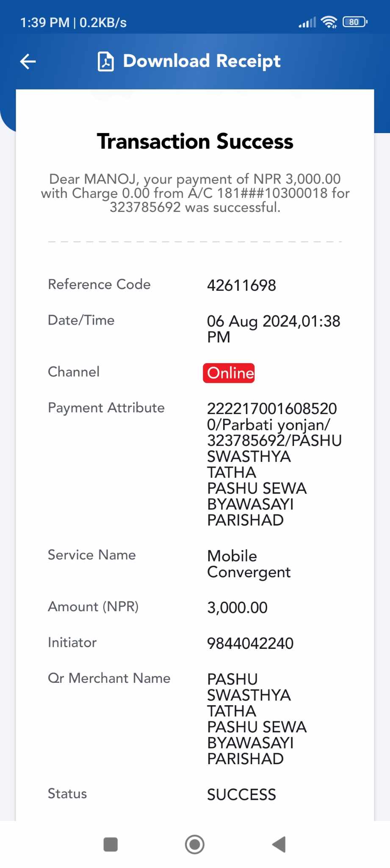
Task: Tap the SUCCESS status value
Action: click(241, 795)
